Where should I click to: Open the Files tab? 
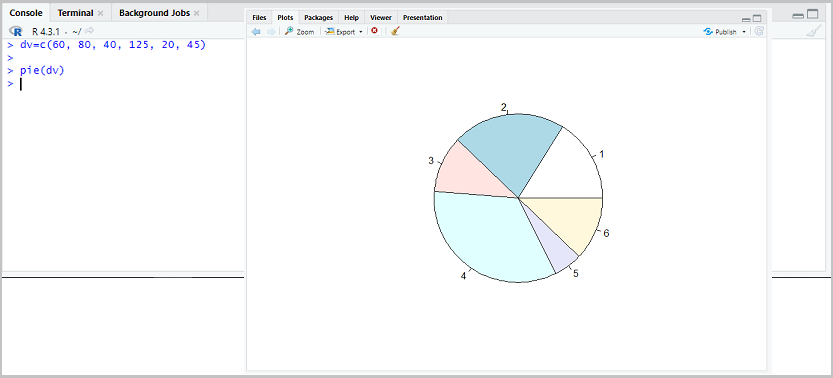259,18
